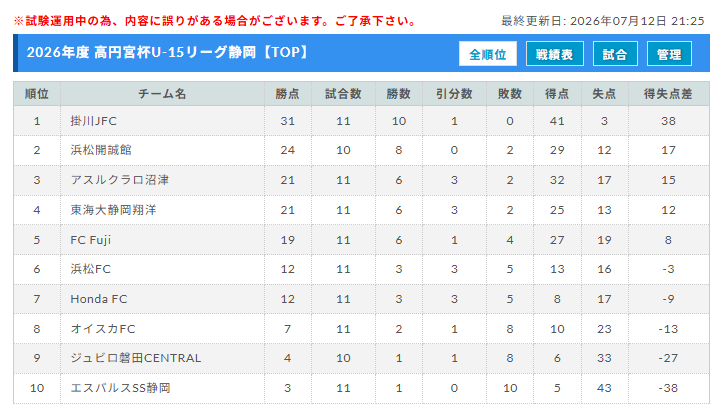The height and width of the screenshot is (408, 722).
Task: Select the 全順位 tab
Action: [x=488, y=54]
